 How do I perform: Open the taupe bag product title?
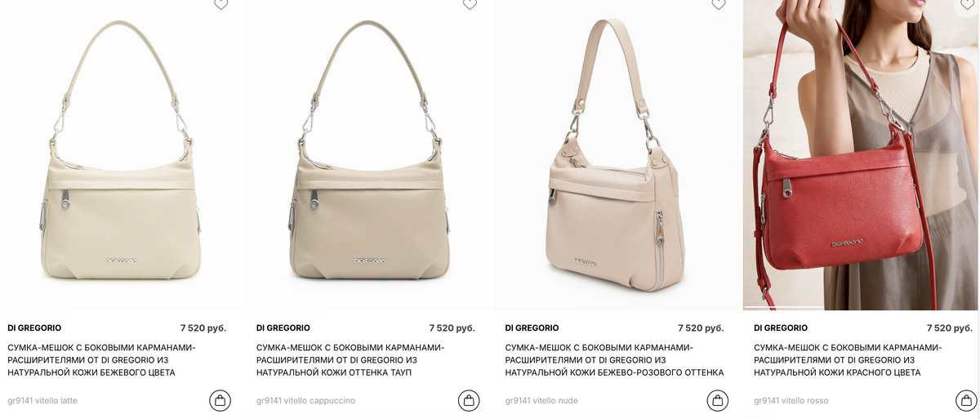click(350, 360)
